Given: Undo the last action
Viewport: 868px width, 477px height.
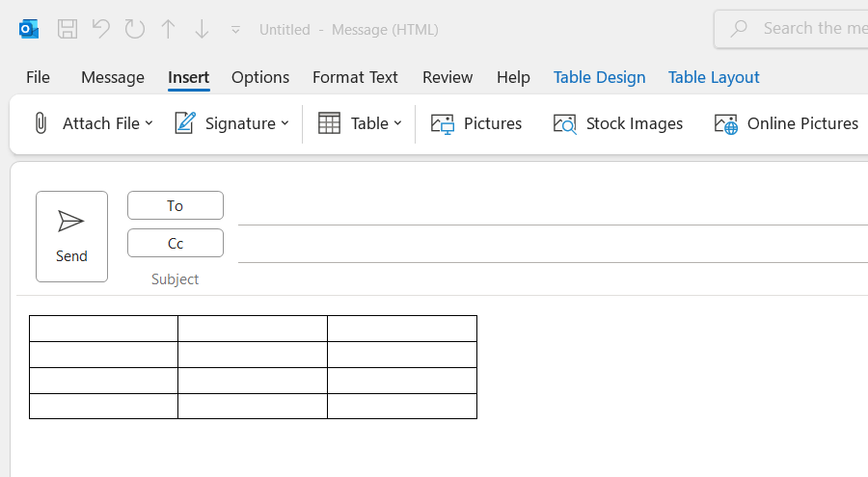Looking at the screenshot, I should pyautogui.click(x=100, y=29).
